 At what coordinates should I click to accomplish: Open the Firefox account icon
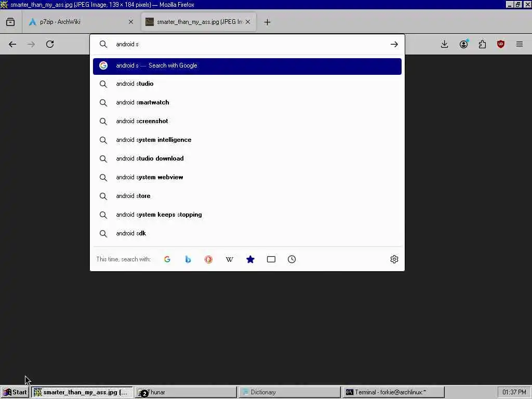(x=463, y=44)
